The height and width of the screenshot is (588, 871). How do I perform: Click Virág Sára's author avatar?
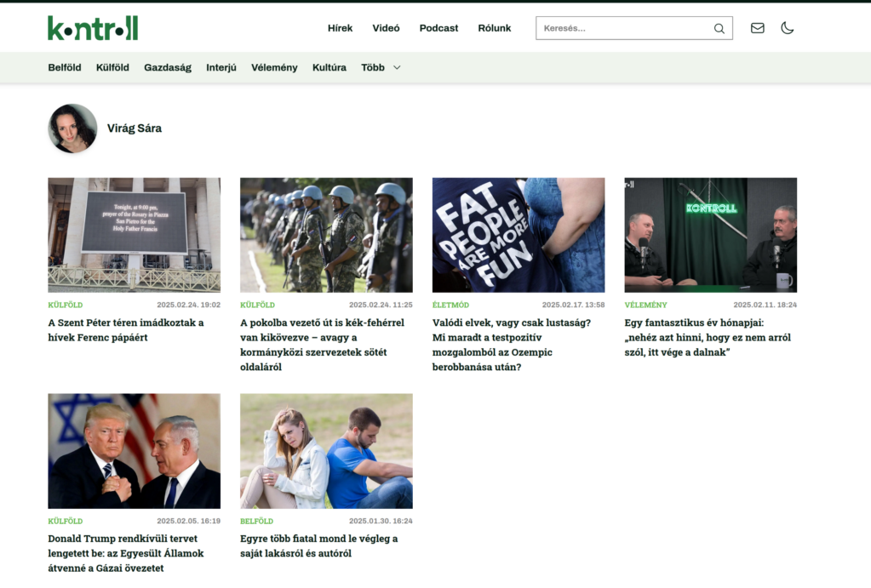tap(72, 128)
